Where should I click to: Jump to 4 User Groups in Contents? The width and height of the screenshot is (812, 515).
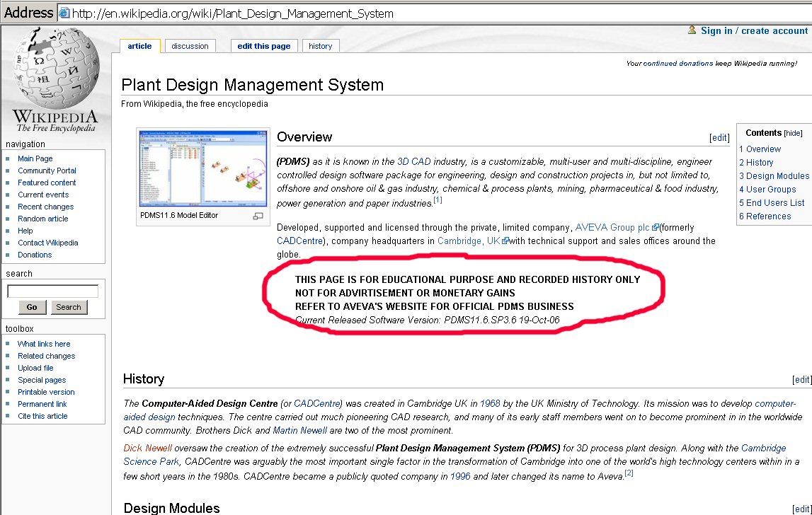point(767,190)
